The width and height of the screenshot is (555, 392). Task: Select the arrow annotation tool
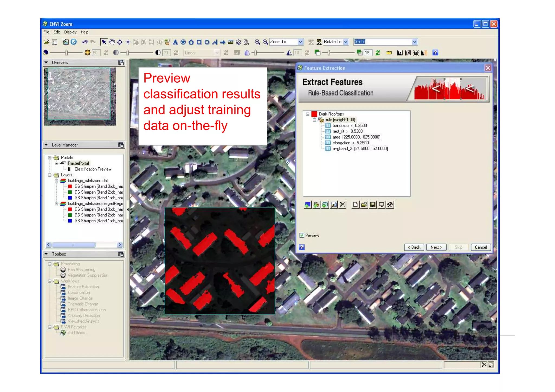[x=223, y=42]
